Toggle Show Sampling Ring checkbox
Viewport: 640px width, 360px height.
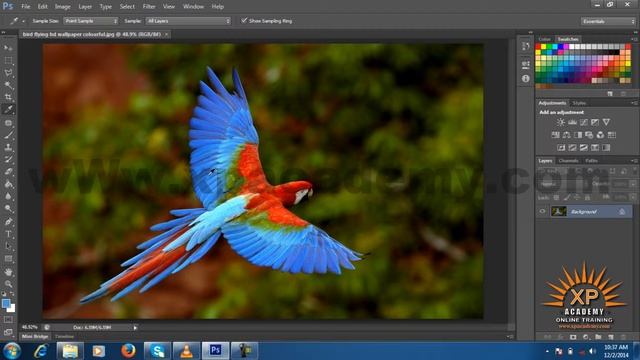[x=244, y=20]
